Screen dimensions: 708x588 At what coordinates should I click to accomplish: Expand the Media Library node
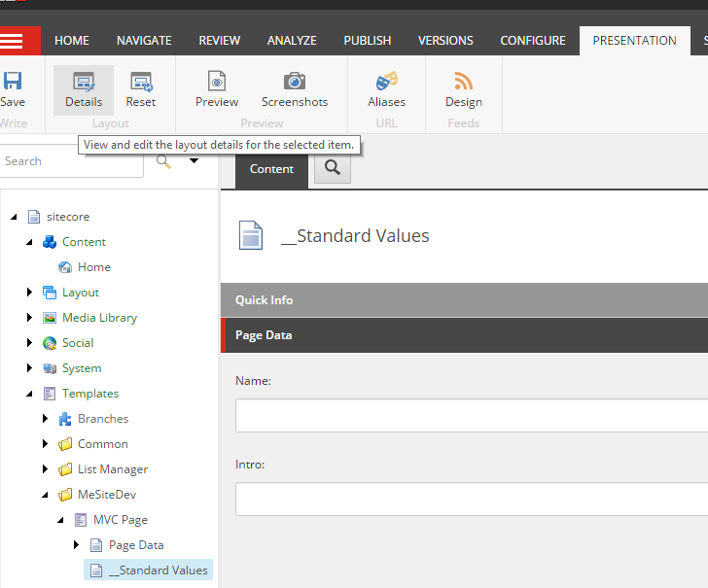click(29, 318)
